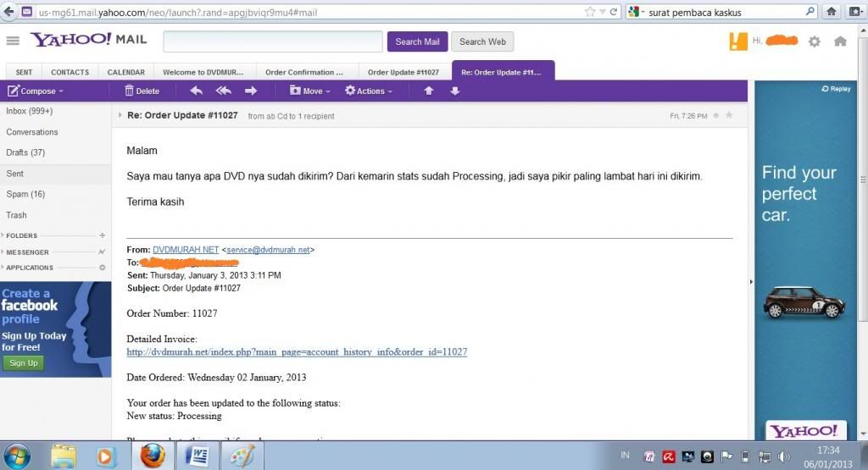Viewport: 868px width, 470px height.
Task: Expand the Folders section
Action: (21, 235)
